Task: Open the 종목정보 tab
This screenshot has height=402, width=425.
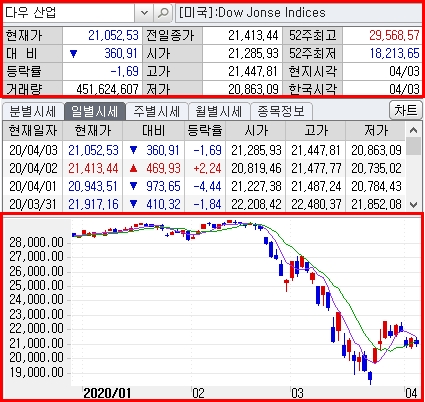Action: tap(281, 111)
